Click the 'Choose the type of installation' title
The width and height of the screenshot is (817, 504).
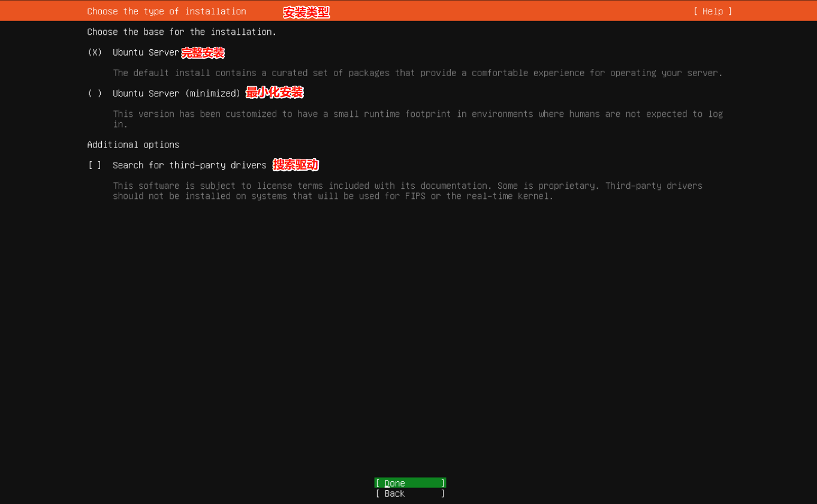click(x=167, y=11)
